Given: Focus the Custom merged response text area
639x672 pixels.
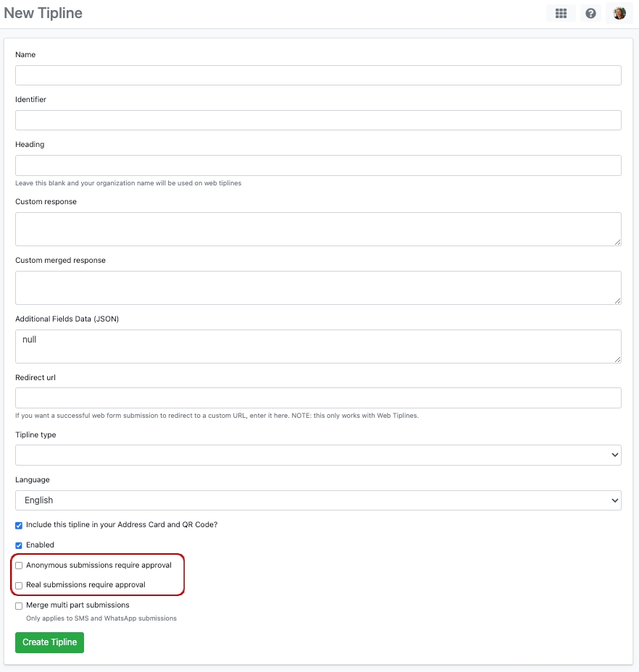Looking at the screenshot, I should pyautogui.click(x=318, y=287).
